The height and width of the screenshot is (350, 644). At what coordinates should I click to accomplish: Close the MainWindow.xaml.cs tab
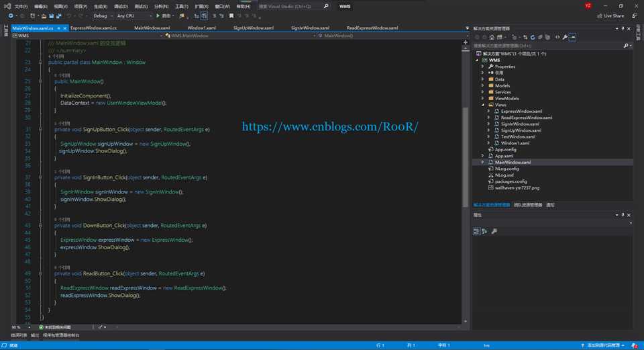(64, 28)
